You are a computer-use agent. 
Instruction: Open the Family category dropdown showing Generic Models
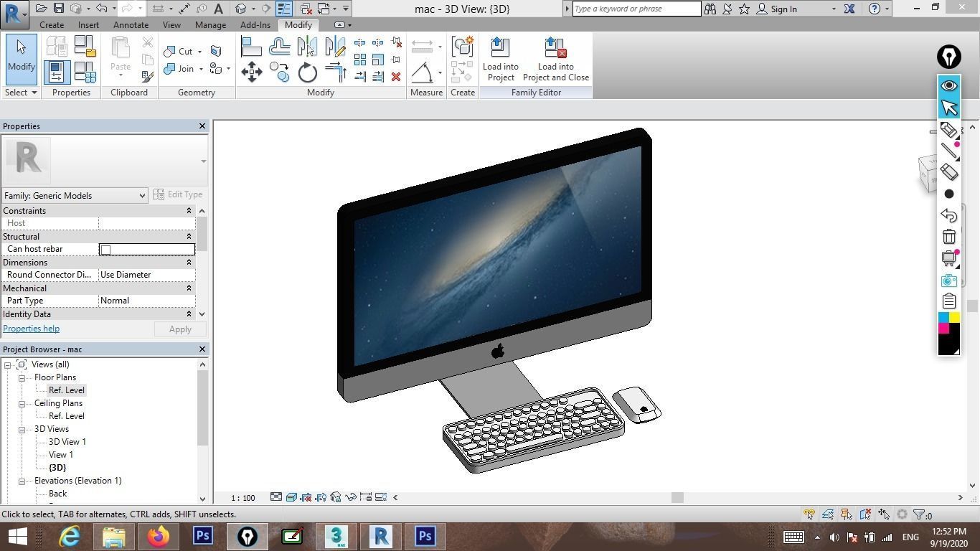click(x=141, y=195)
